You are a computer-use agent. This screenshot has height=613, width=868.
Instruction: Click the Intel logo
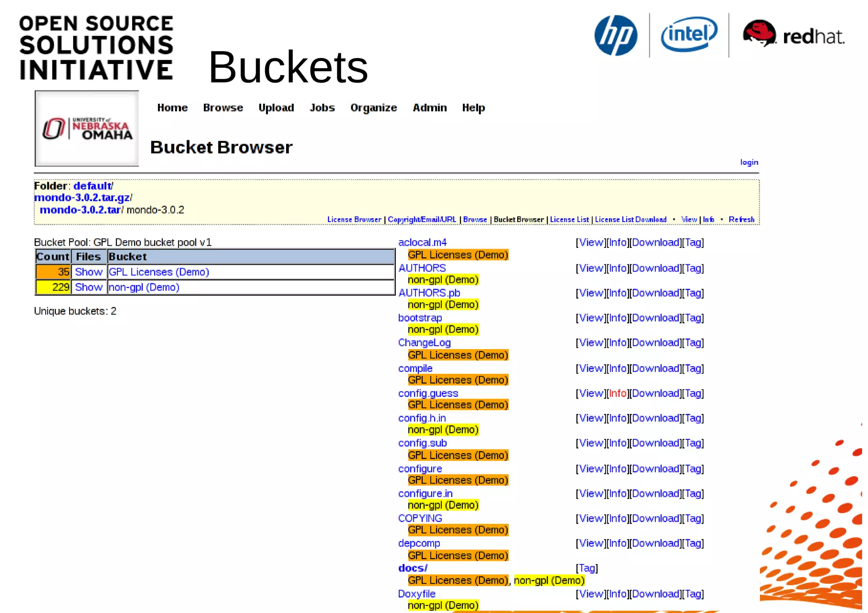tap(689, 35)
